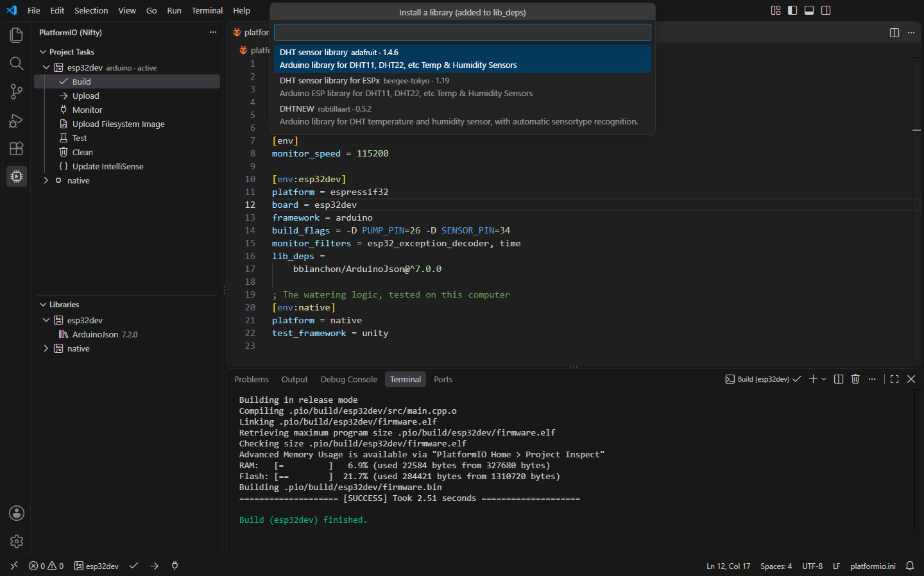The height and width of the screenshot is (576, 924).
Task: Run the Upload Filesystem Image task
Action: pyautogui.click(x=127, y=124)
